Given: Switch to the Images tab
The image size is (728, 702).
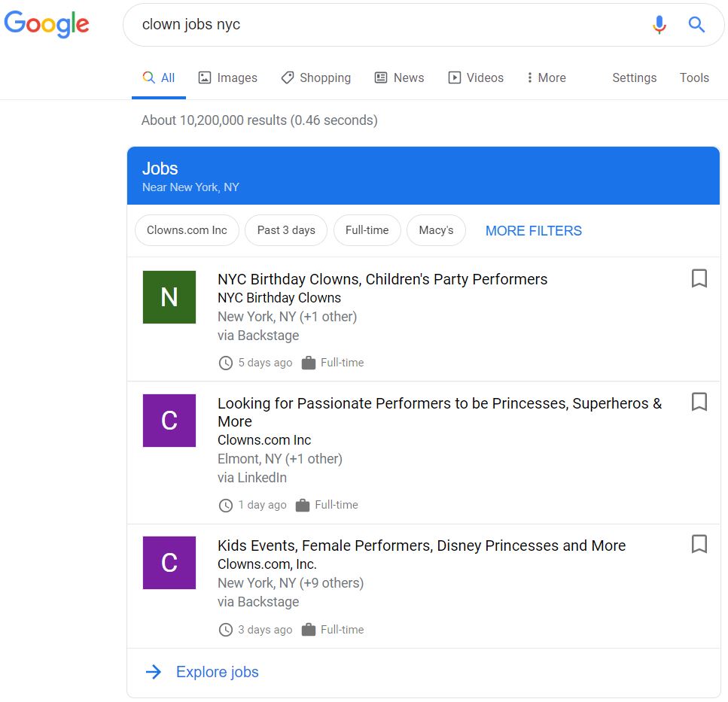Looking at the screenshot, I should [227, 77].
